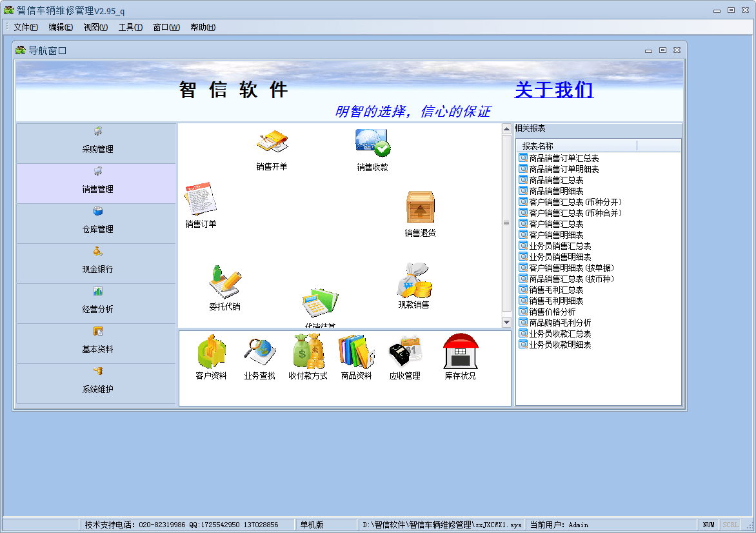This screenshot has height=533, width=756.
Task: Open the 销售收款 sales receipt icon
Action: [x=372, y=143]
